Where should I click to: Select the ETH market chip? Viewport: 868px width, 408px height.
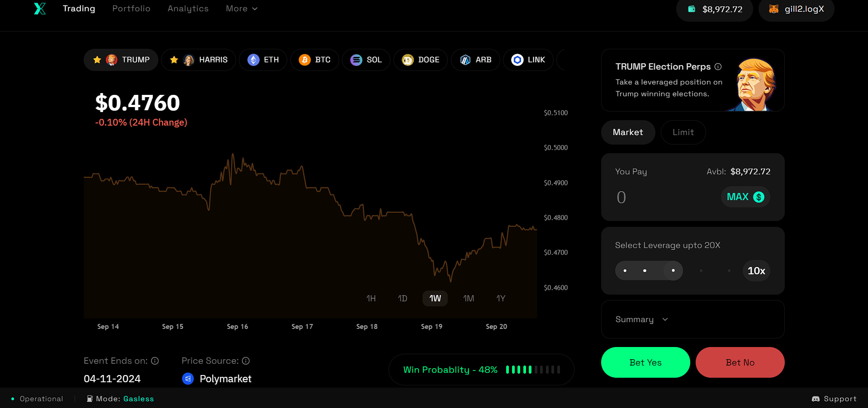click(263, 60)
